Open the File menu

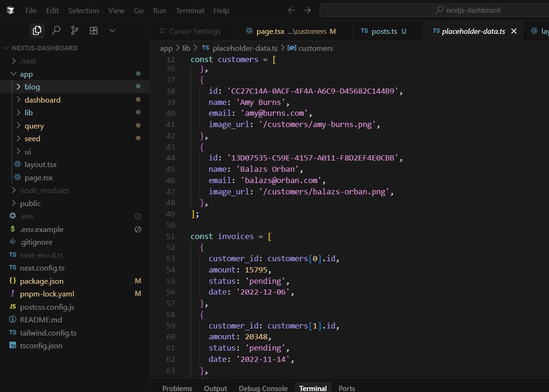(31, 10)
